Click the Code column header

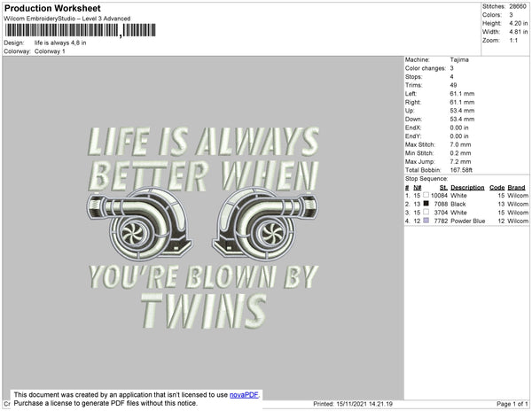point(497,188)
